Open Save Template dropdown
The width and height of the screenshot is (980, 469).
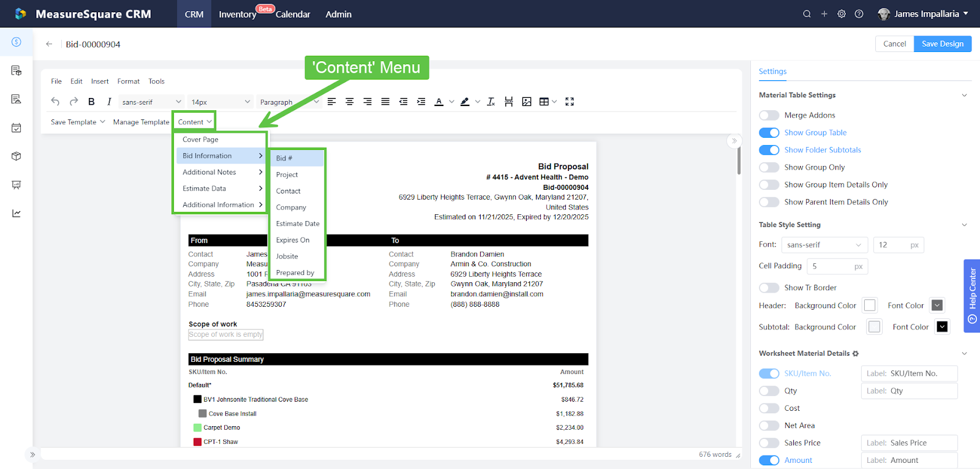(x=78, y=122)
